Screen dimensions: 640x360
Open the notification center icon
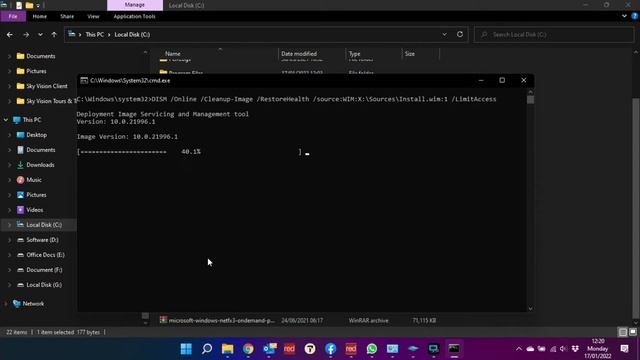624,349
